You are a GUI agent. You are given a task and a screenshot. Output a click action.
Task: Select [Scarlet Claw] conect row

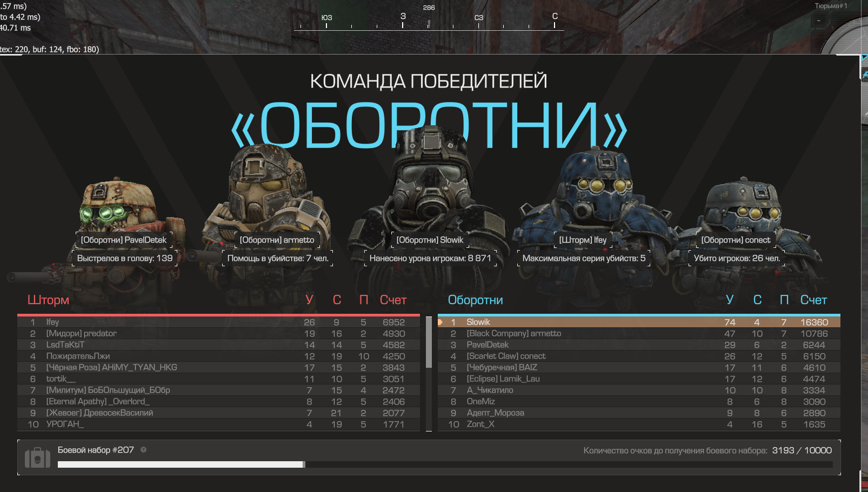pos(639,356)
